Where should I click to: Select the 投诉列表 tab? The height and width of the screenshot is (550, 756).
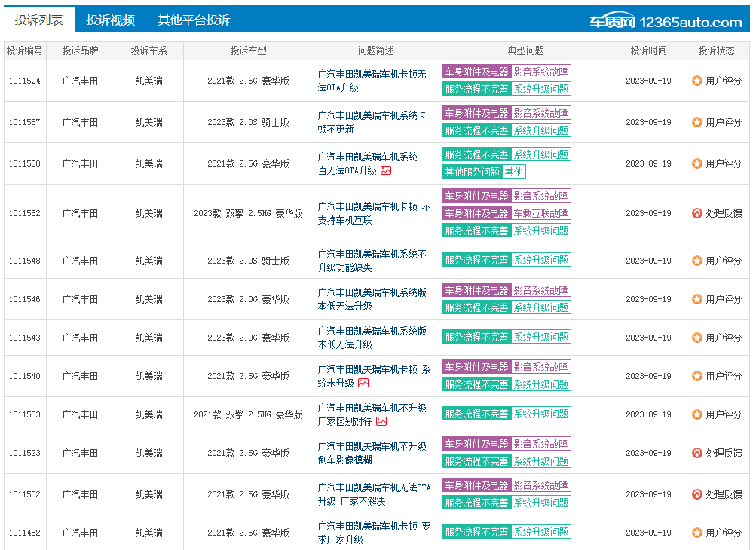click(39, 20)
